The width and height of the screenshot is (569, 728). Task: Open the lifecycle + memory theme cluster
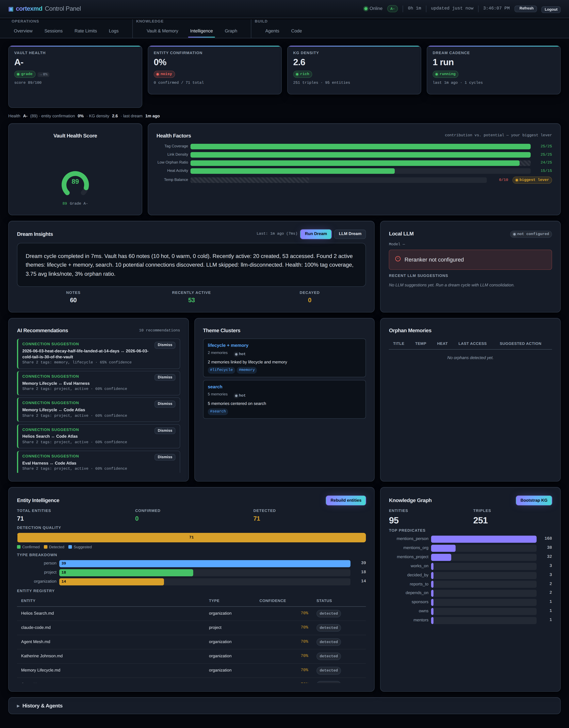tap(284, 358)
